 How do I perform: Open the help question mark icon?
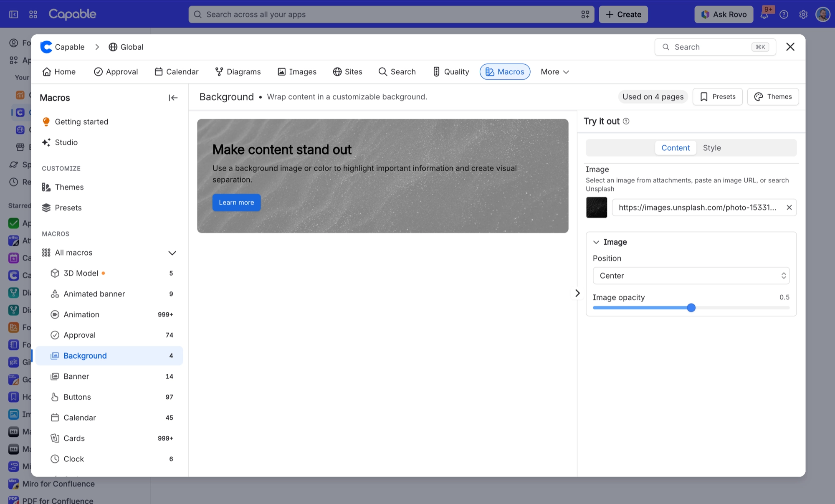784,15
